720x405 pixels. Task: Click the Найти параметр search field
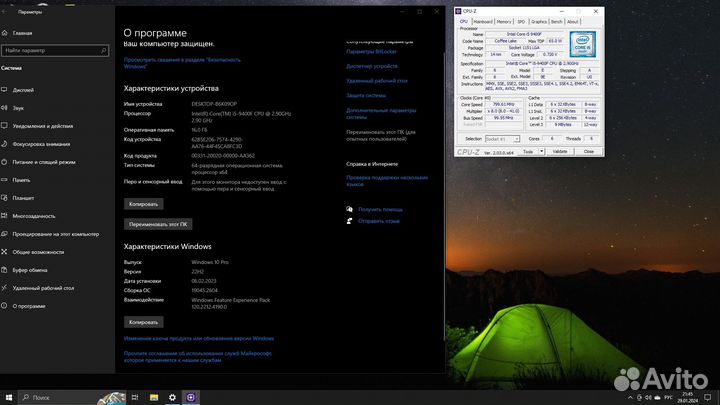pos(55,51)
